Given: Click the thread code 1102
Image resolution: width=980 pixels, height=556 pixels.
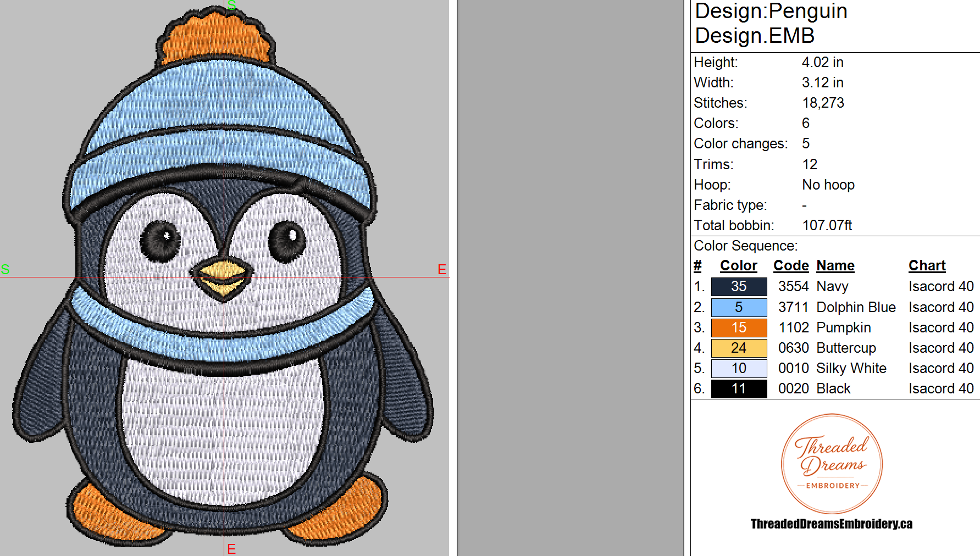Looking at the screenshot, I should coord(793,327).
